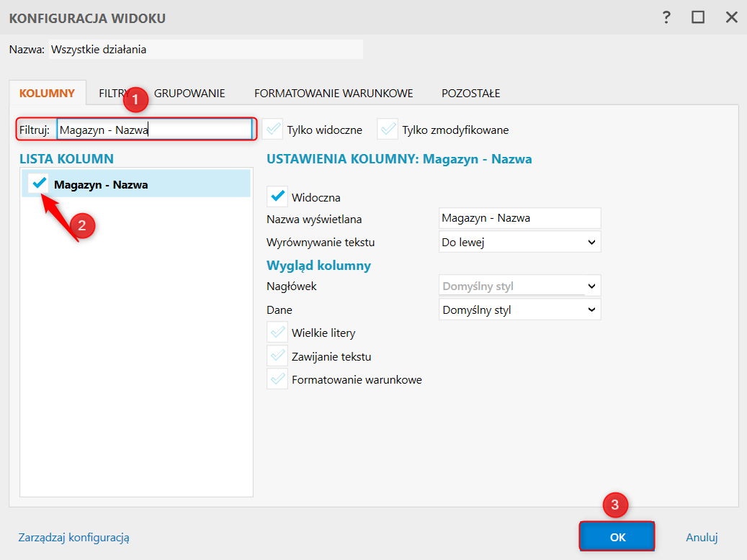Enable the Tylko widoczne checkbox
Image resolution: width=747 pixels, height=560 pixels.
[x=273, y=130]
